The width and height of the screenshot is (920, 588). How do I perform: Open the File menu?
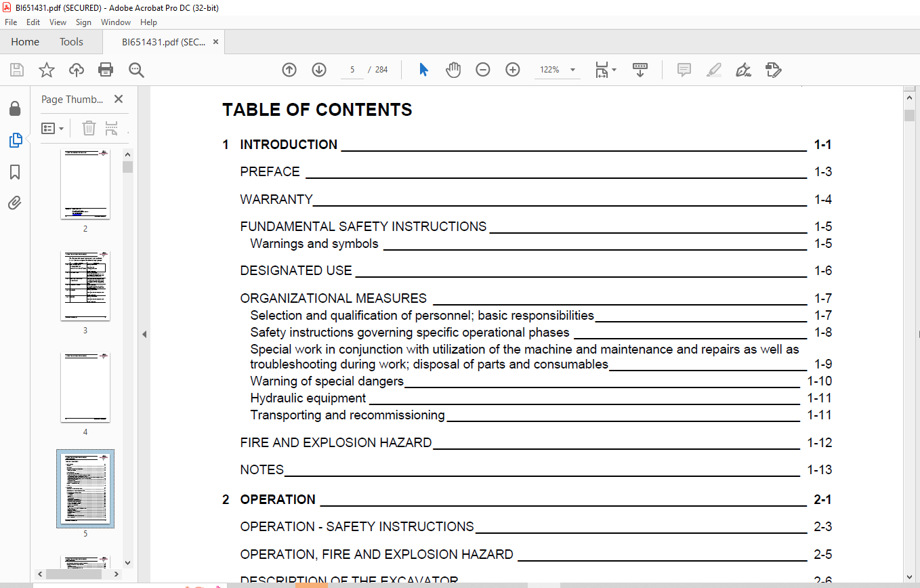click(11, 22)
